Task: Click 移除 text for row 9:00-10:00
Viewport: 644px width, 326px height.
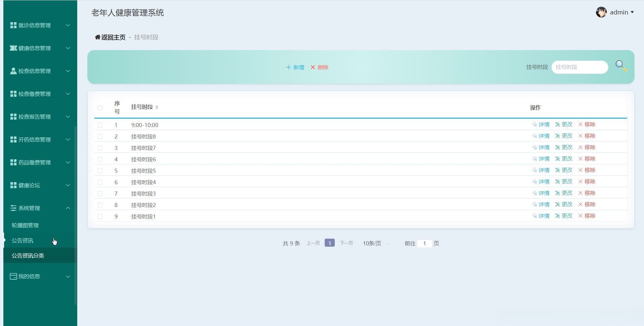Action: coord(590,124)
